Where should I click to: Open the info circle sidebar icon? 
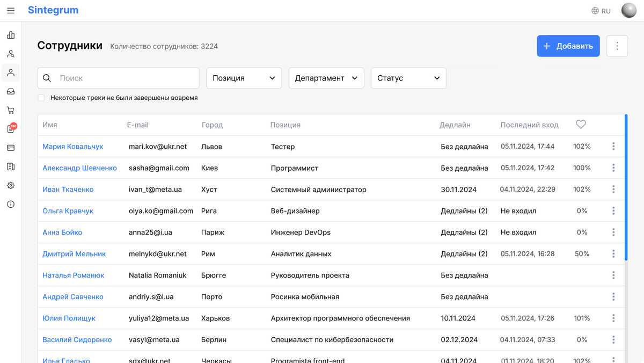pos(11,204)
